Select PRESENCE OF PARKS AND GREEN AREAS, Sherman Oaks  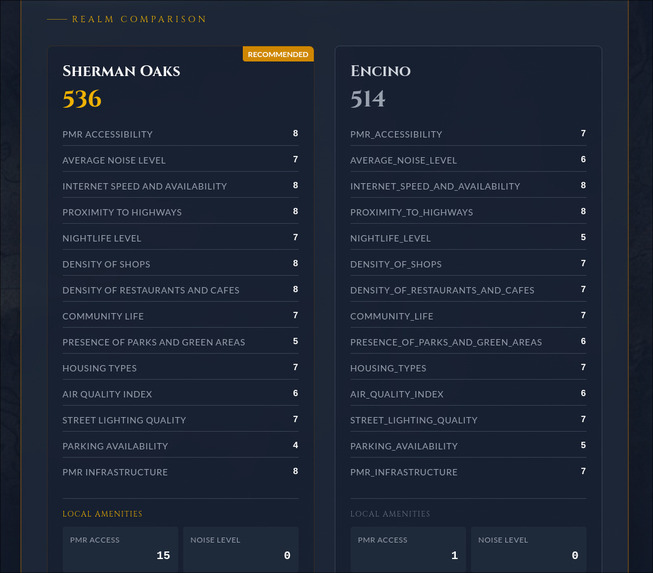180,342
